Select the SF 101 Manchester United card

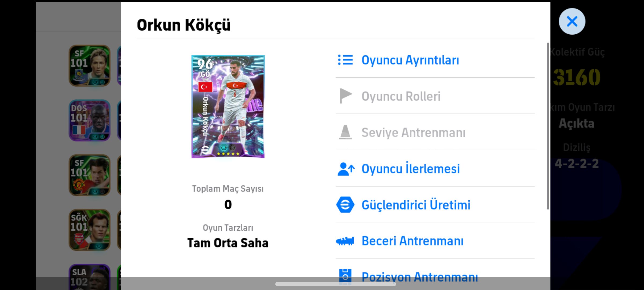click(90, 175)
